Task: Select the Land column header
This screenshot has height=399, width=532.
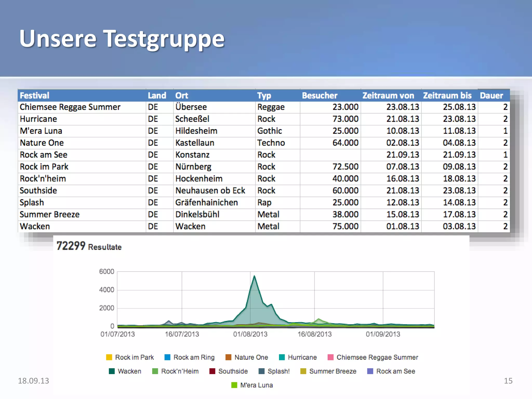Action: [159, 95]
